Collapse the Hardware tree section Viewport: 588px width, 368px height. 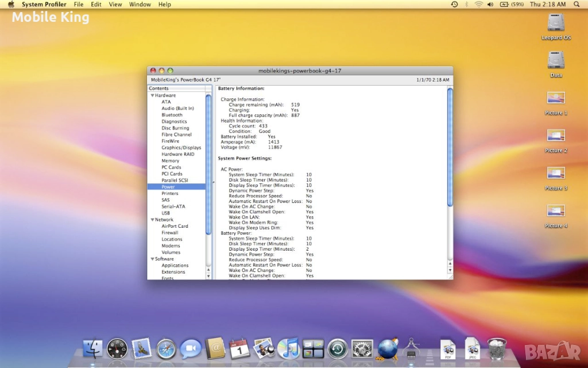click(152, 95)
